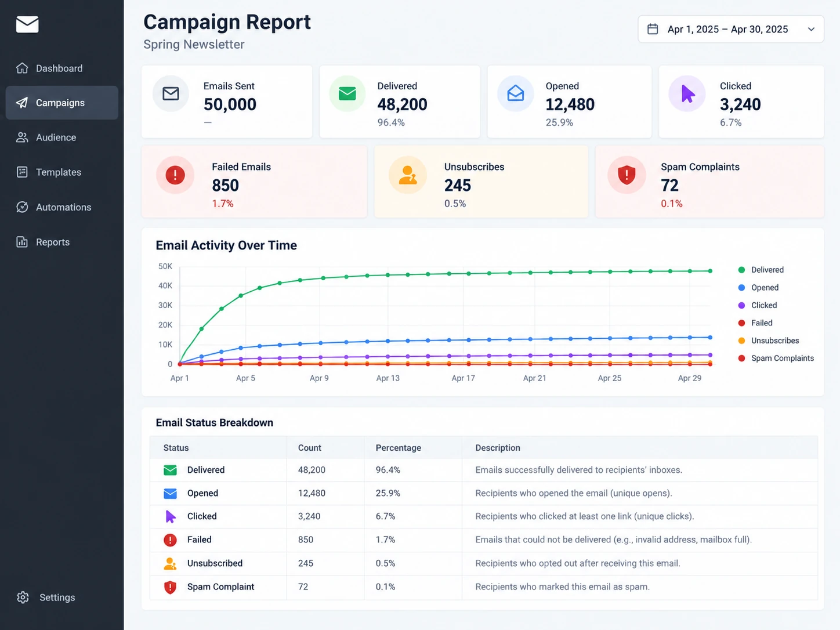This screenshot has width=840, height=630.
Task: Click the red Failed Emails alert icon
Action: click(175, 175)
